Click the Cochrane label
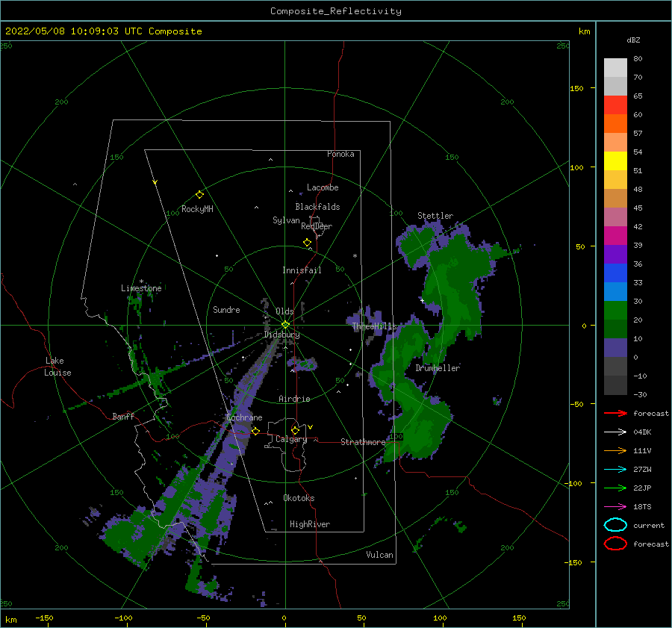Image resolution: width=672 pixels, height=628 pixels. [244, 417]
